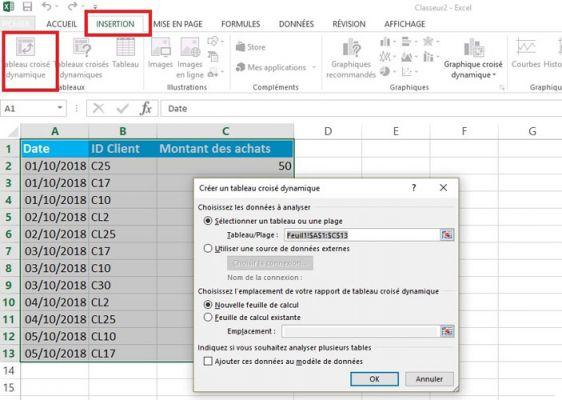Open the Undo history dropdown arrow
Viewport: 562px width, 400px height.
[x=57, y=6]
